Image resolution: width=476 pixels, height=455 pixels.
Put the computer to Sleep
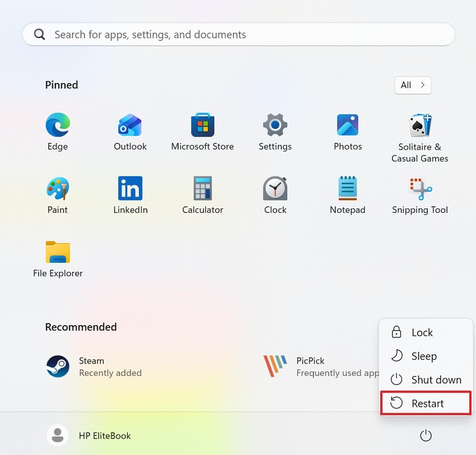click(423, 356)
